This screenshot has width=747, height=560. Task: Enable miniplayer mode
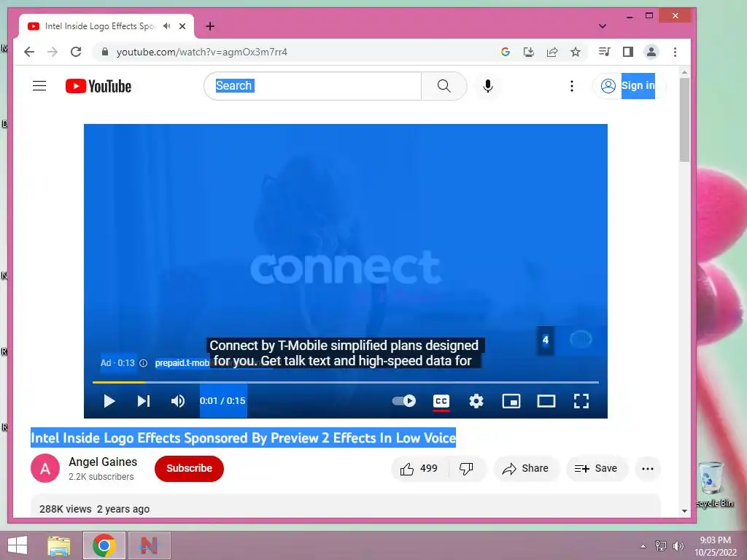511,401
